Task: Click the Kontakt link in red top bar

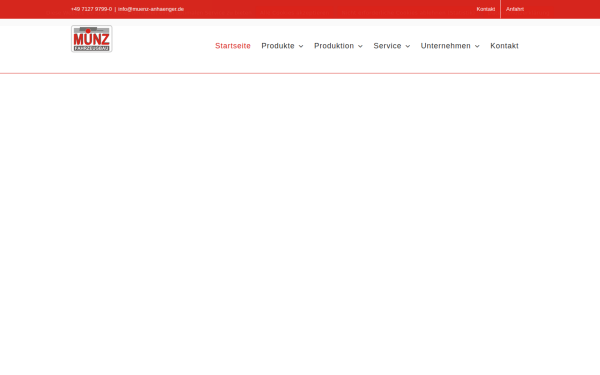Action: click(486, 9)
